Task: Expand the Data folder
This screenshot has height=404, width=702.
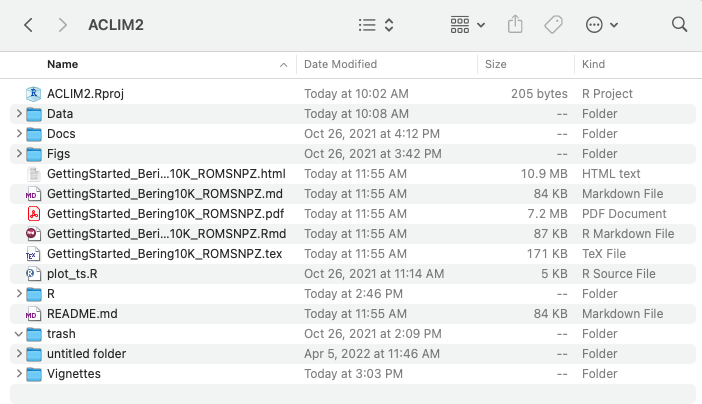Action: 19,114
